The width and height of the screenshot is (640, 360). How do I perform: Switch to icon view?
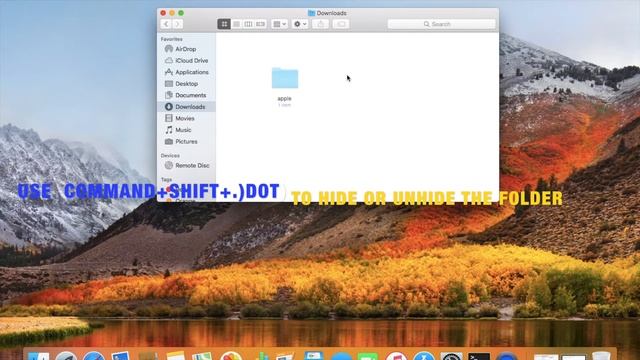tap(224, 24)
